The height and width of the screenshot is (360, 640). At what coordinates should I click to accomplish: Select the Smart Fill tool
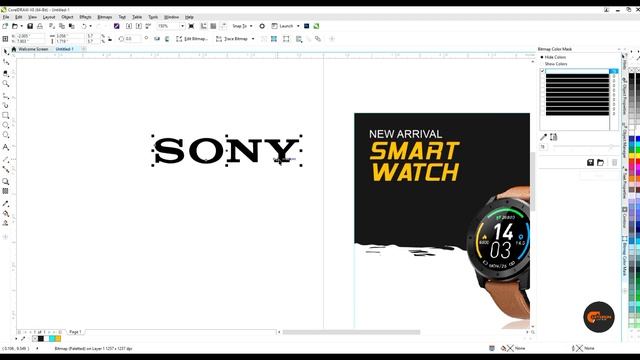coord(6,223)
